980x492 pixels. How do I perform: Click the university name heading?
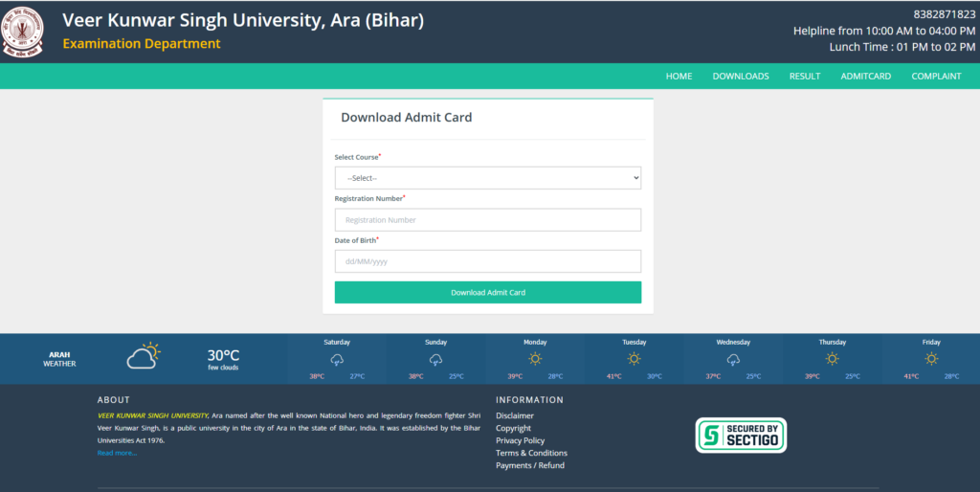click(243, 20)
